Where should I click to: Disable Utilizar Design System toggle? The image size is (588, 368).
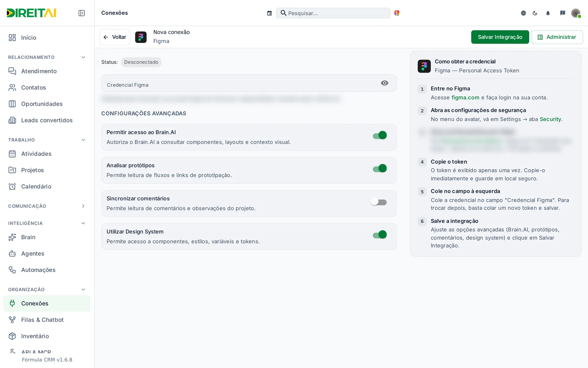pyautogui.click(x=380, y=235)
